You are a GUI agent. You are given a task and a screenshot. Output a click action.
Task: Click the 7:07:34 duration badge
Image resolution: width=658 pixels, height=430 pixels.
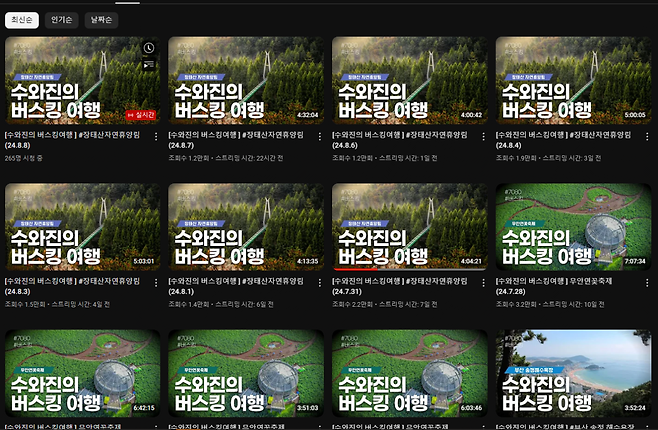coord(635,261)
